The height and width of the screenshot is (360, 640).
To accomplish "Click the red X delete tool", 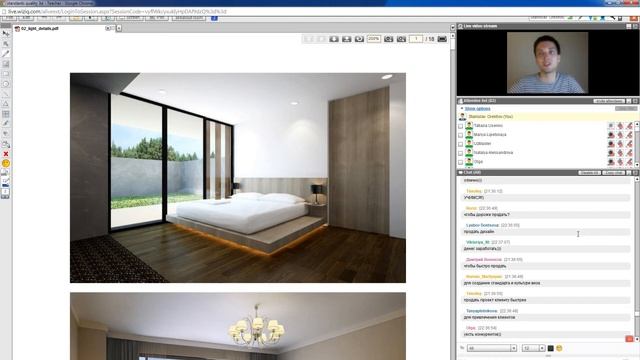I will tap(6, 154).
